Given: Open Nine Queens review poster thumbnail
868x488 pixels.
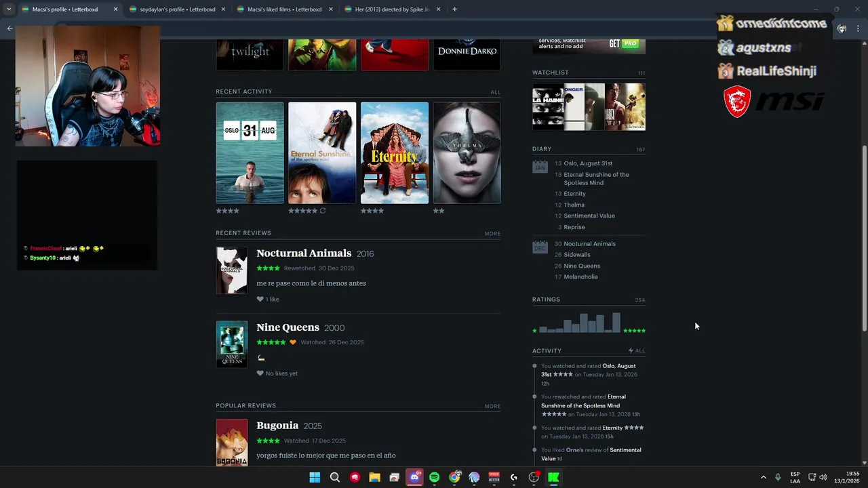Looking at the screenshot, I should pos(231,344).
